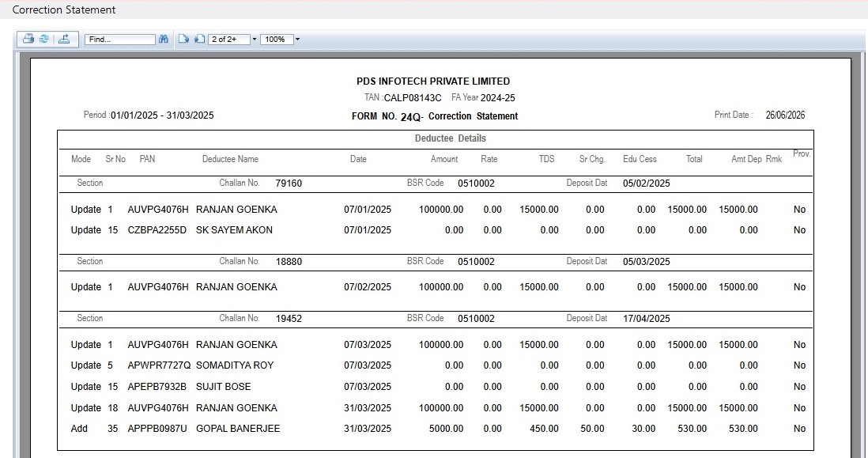Click the Challan No. value 18880
Screen dimensions: 868x458
click(x=289, y=261)
